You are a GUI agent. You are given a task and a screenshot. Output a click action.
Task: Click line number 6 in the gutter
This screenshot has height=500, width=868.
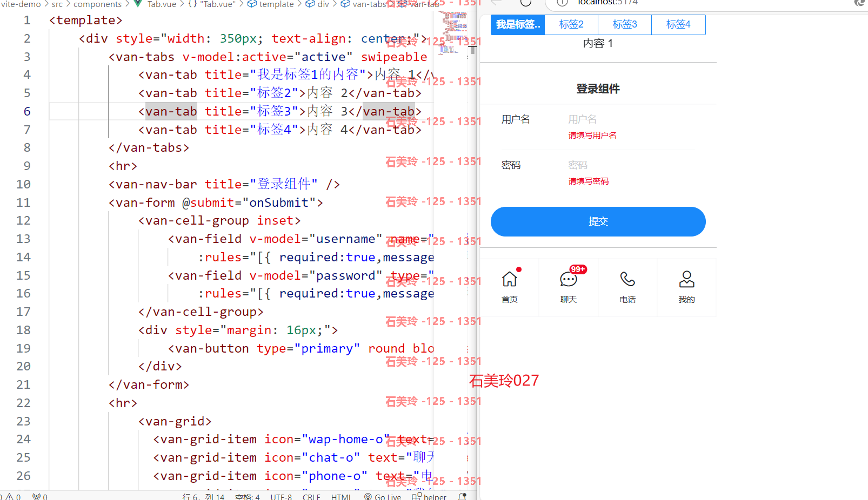point(27,111)
